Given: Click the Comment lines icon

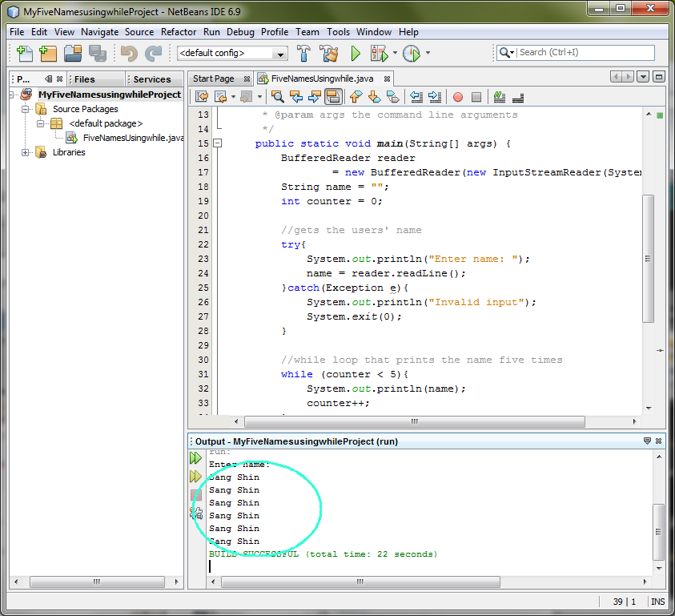Looking at the screenshot, I should 500,97.
